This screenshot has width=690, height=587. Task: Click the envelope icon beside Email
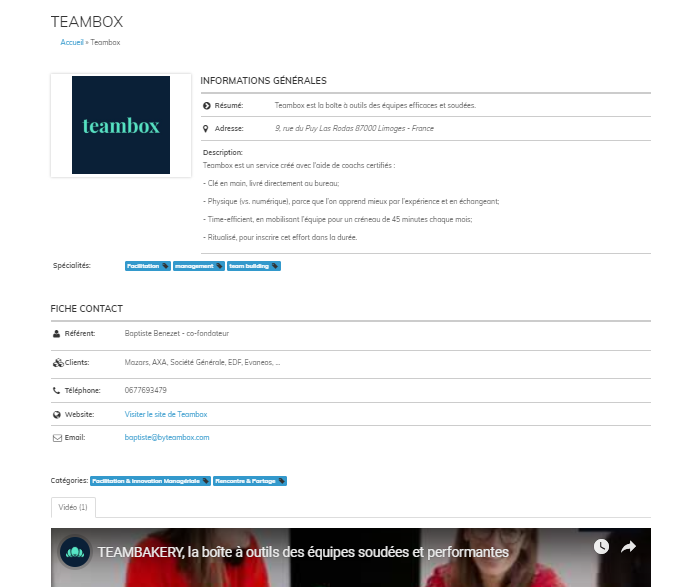(x=56, y=438)
